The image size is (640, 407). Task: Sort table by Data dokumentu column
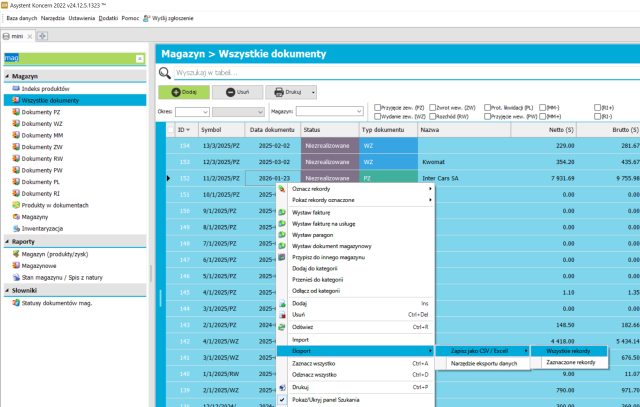click(272, 130)
